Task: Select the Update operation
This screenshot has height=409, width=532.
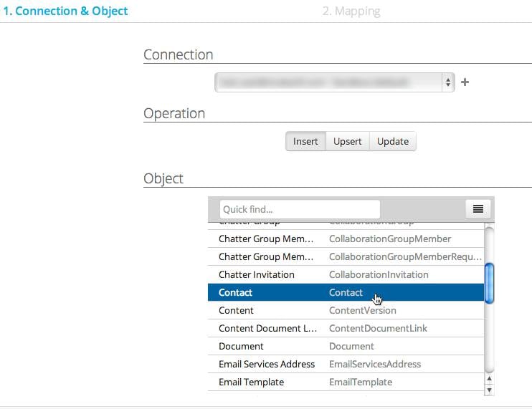Action: pos(393,141)
